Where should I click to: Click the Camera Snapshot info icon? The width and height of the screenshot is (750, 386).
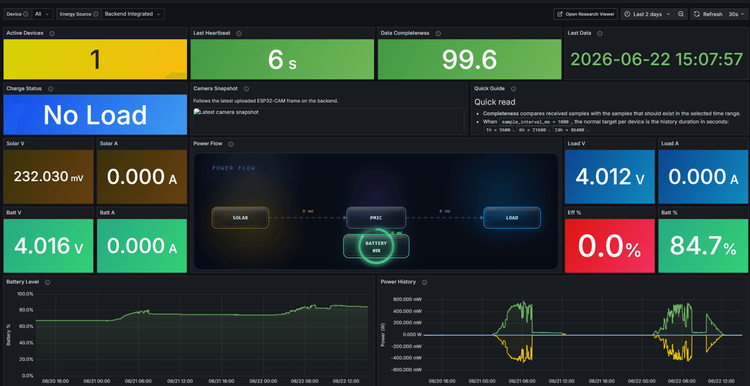246,88
